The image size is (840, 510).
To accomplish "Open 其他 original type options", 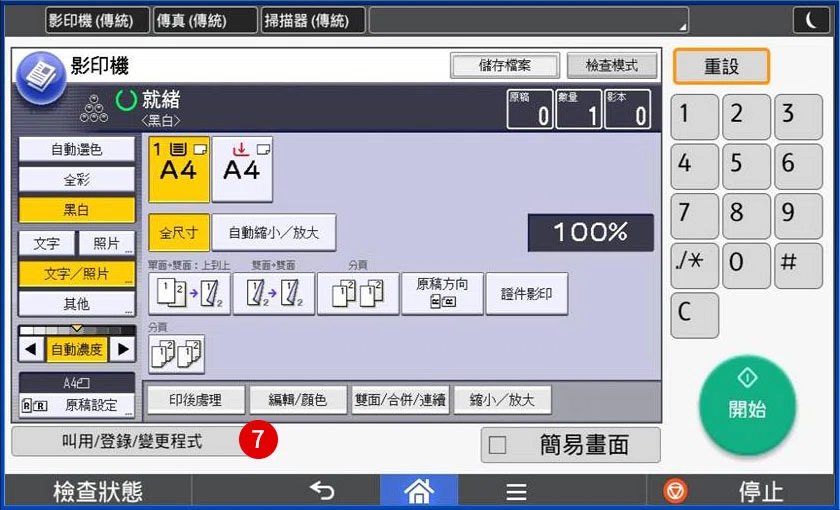I will tap(77, 304).
